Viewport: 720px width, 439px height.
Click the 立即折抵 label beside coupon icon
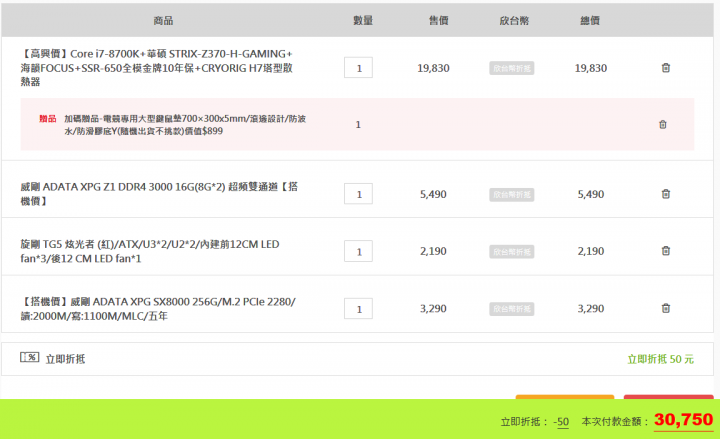[65, 359]
